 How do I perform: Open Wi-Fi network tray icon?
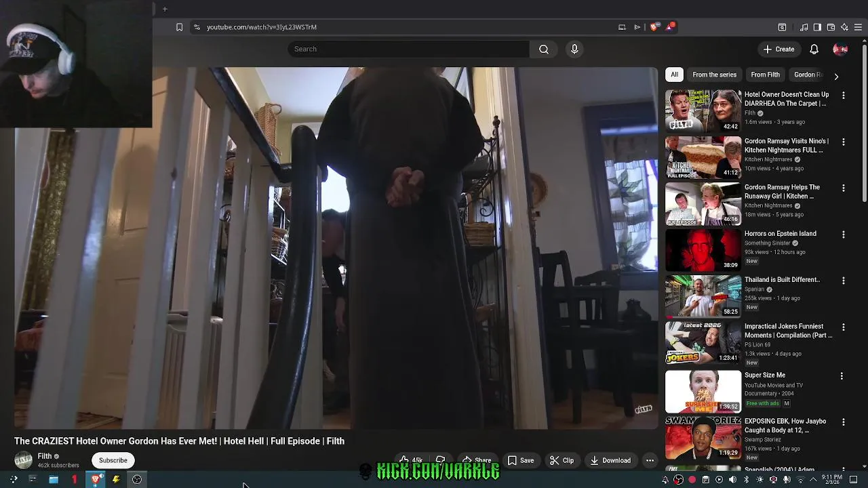coord(800,480)
